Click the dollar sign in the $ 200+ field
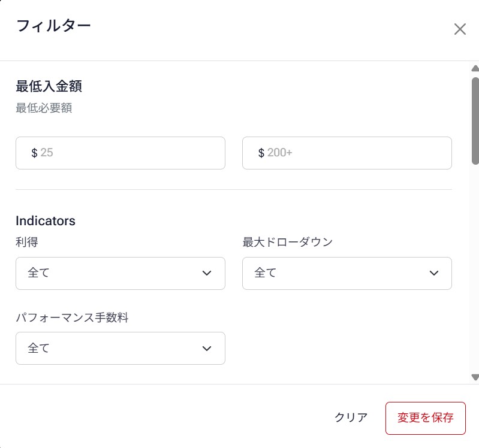Screen dimensions: 479x448 coord(261,153)
